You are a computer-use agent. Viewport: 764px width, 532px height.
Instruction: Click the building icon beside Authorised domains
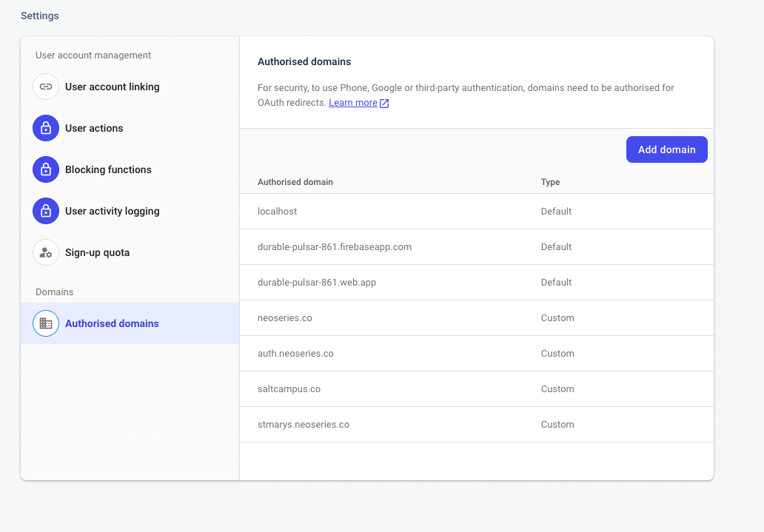coord(46,323)
